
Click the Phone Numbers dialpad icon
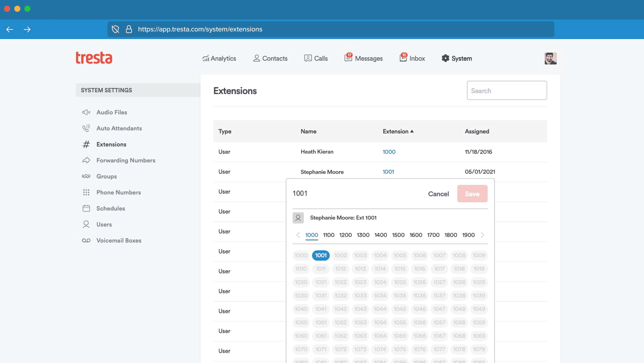pos(86,192)
